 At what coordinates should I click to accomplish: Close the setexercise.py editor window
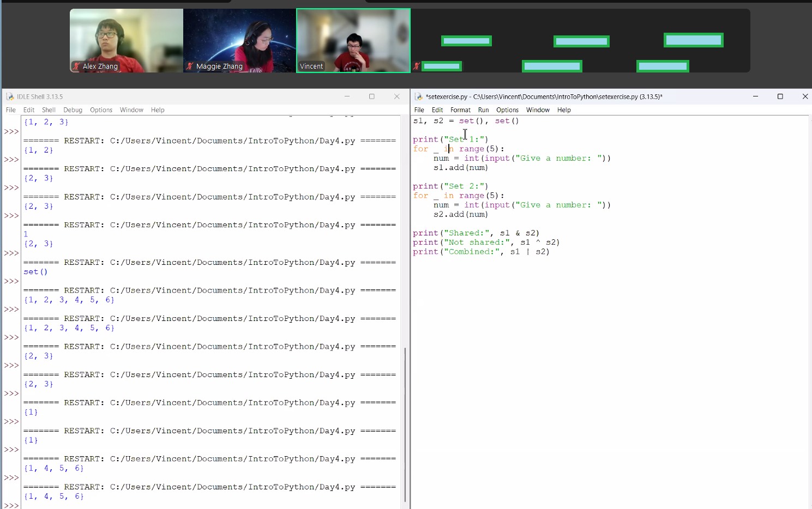[805, 96]
